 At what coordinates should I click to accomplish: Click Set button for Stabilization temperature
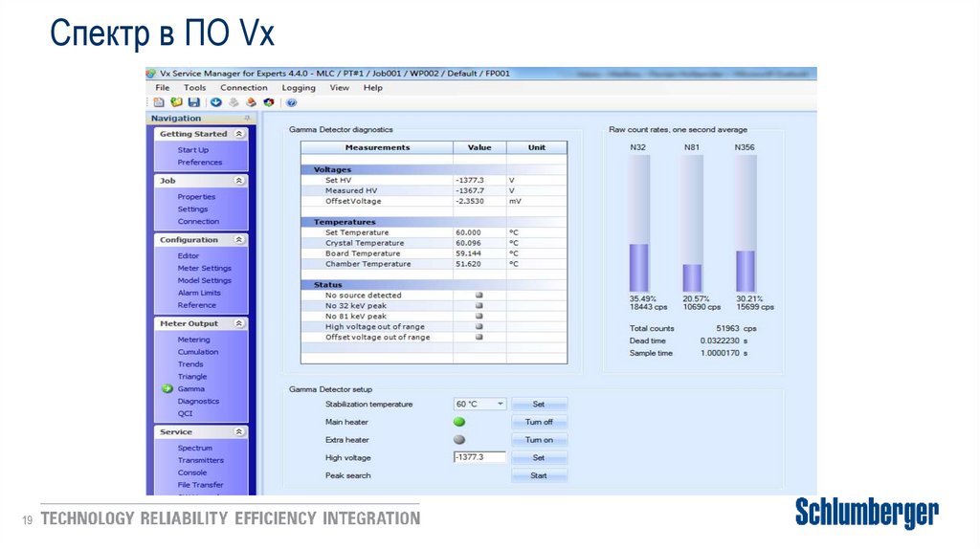pyautogui.click(x=540, y=405)
